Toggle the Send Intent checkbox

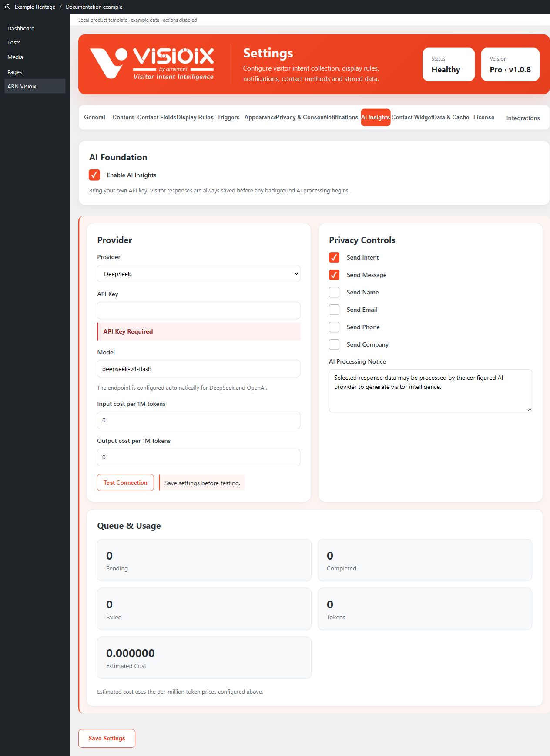coord(334,257)
